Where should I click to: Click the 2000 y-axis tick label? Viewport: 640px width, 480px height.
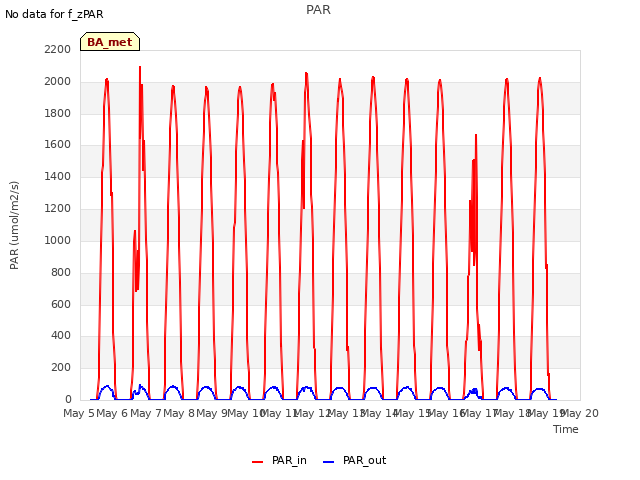[x=58, y=81]
